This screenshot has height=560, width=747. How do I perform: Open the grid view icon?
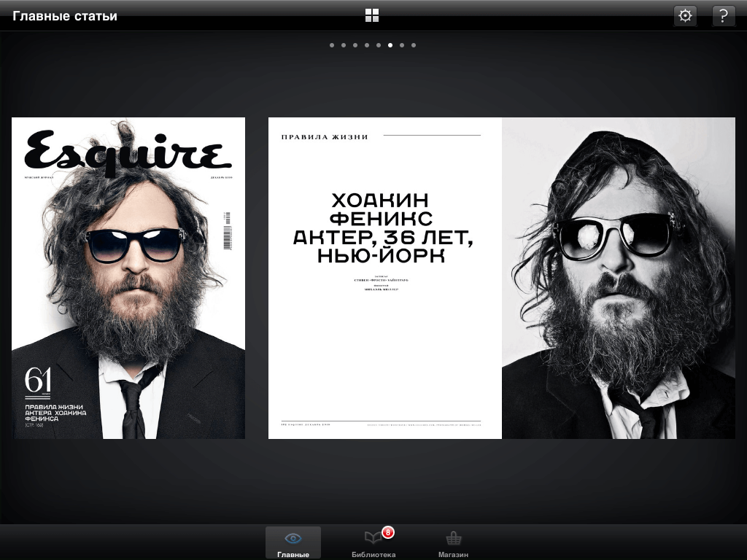click(x=371, y=15)
